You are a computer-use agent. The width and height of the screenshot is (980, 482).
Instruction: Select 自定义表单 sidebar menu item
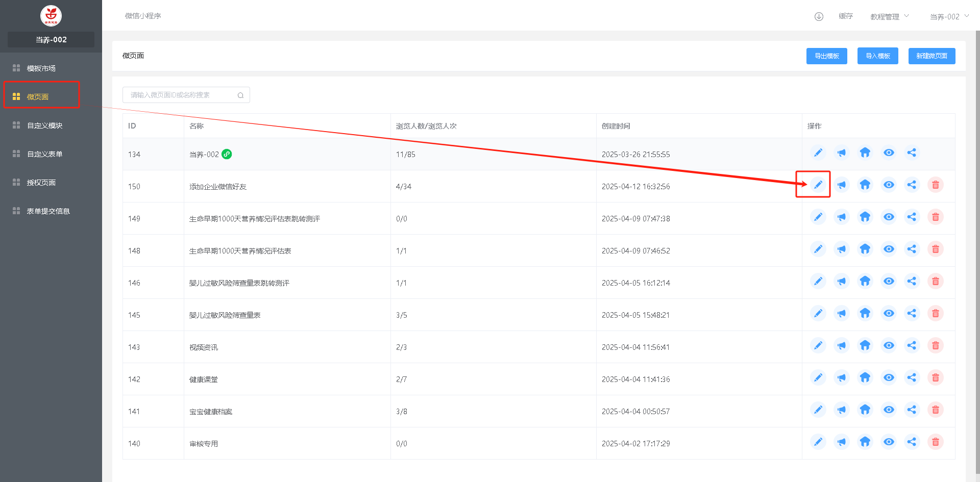coord(44,154)
